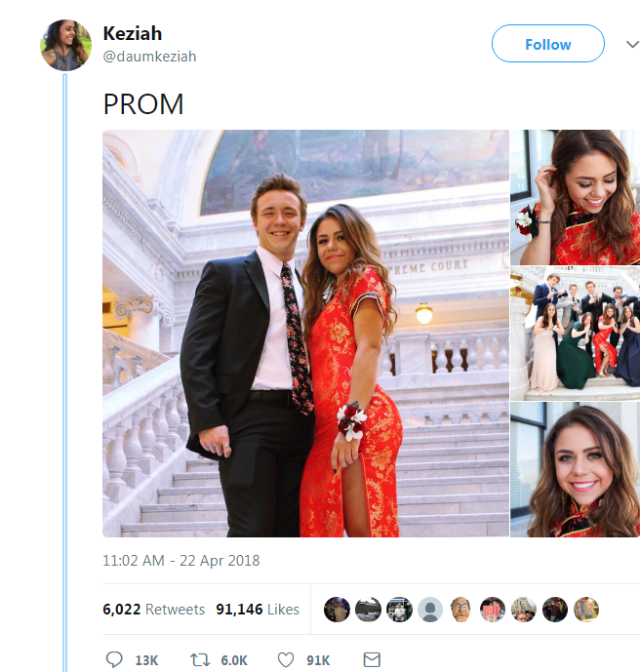Open the Keziah display name link
The height and width of the screenshot is (672, 640).
tap(135, 34)
